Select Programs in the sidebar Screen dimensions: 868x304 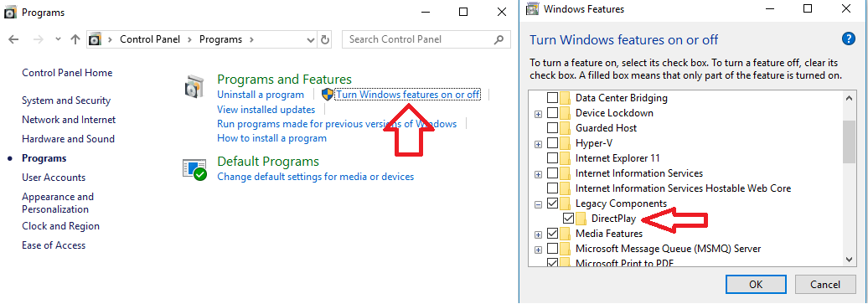(44, 158)
